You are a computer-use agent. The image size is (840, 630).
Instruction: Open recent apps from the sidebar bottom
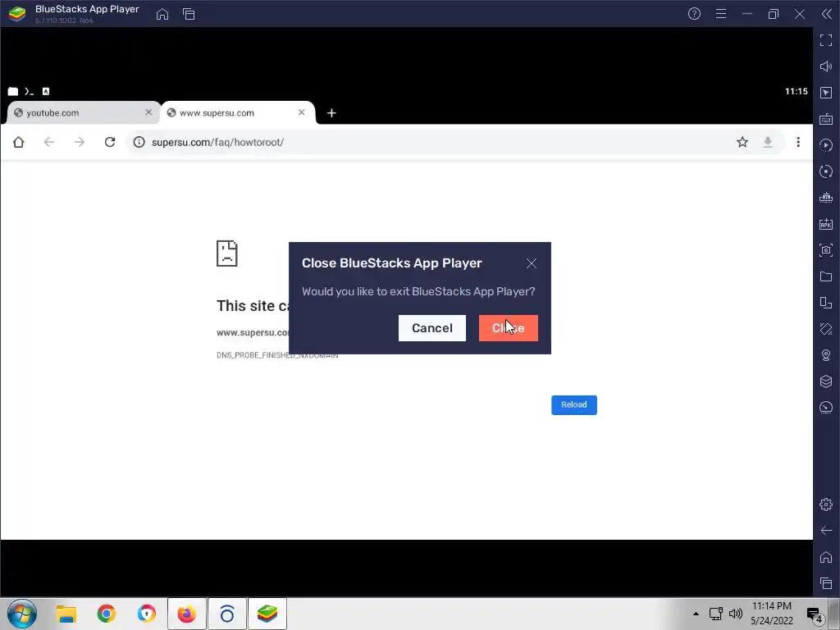coord(826,583)
